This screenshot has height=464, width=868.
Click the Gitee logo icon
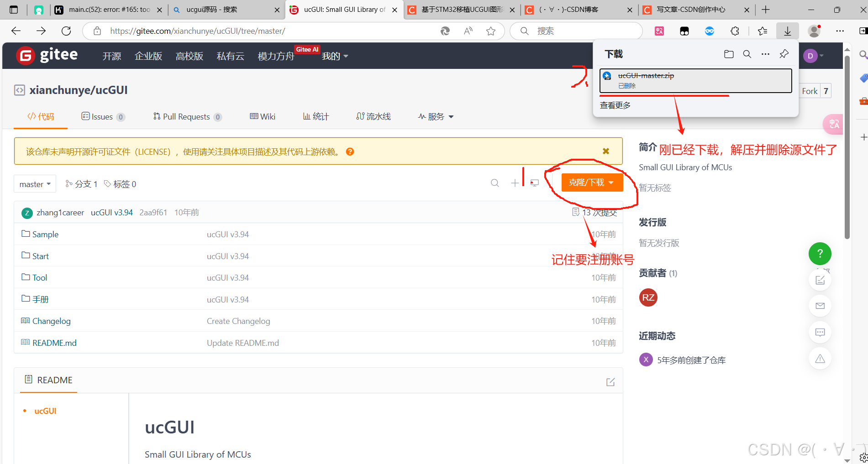coord(26,55)
